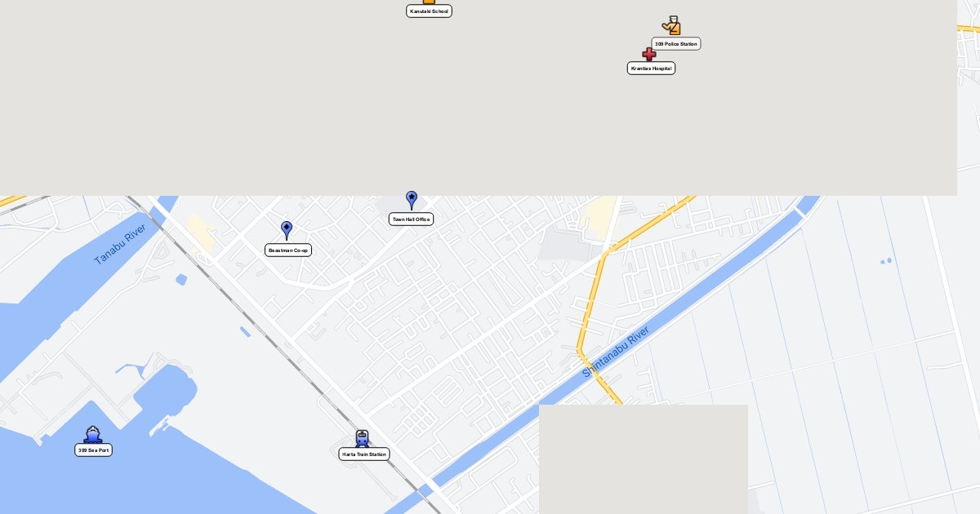Screen dimensions: 980x514
Task: Click the Shintanabu River text
Action: coord(616,352)
